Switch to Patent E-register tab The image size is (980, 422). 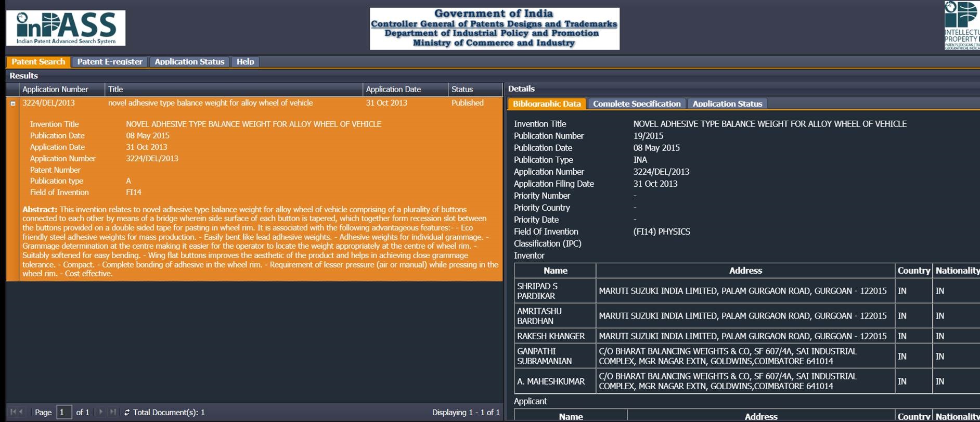[x=110, y=62]
